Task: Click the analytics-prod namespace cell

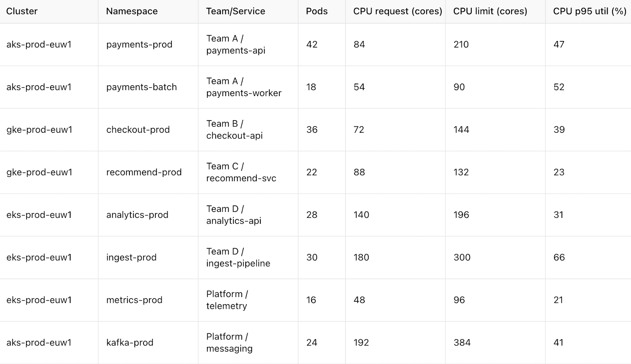Action: [137, 215]
